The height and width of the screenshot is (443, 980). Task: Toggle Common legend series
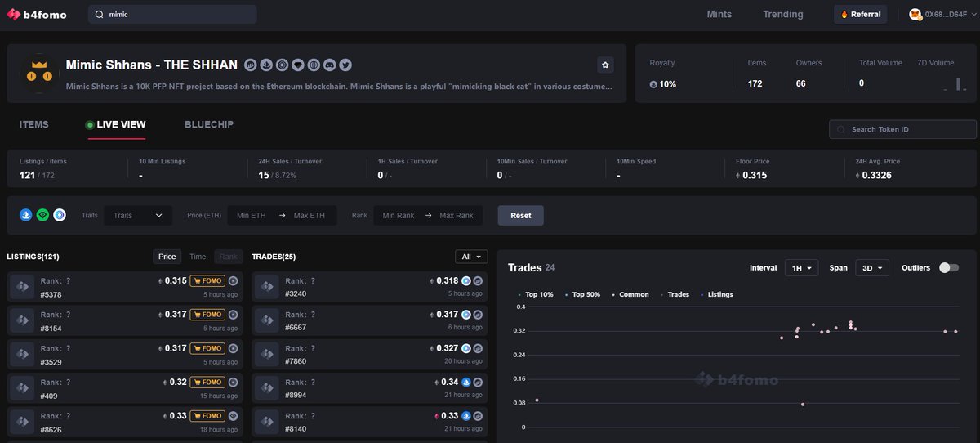pyautogui.click(x=630, y=294)
